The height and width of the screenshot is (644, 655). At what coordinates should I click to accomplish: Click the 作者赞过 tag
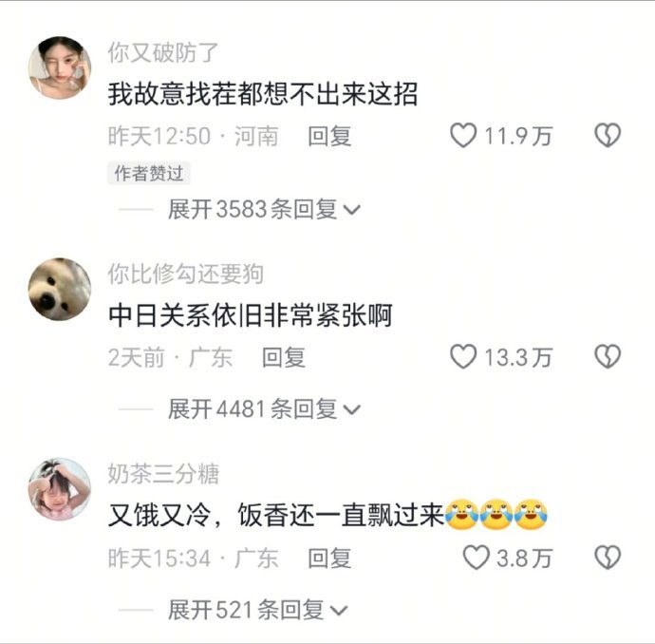click(149, 173)
